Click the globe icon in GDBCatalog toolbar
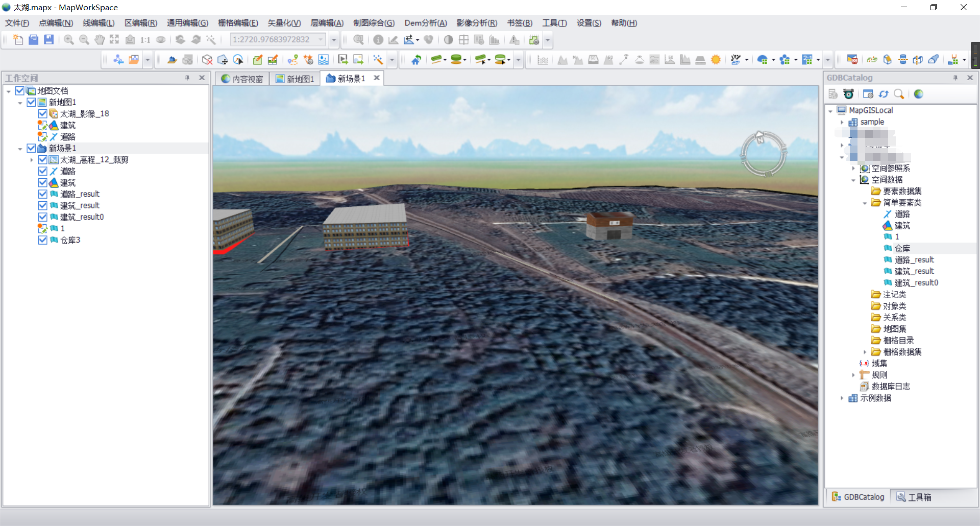Viewport: 980px width, 526px height. point(919,94)
